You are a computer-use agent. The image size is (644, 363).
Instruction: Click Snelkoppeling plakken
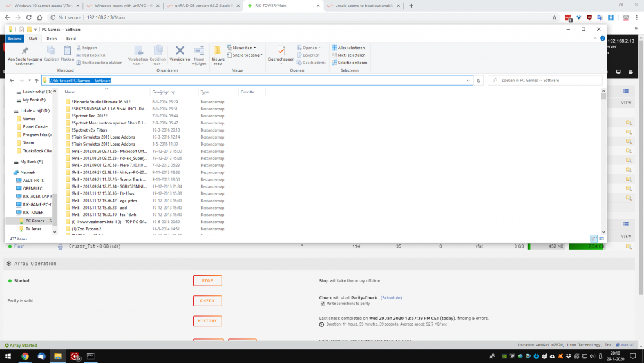click(99, 63)
